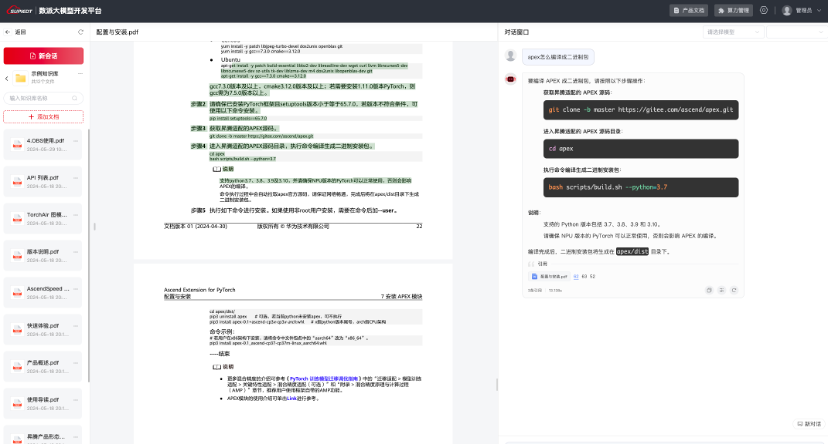Click the bash scripts/build.sh code block

point(641,187)
